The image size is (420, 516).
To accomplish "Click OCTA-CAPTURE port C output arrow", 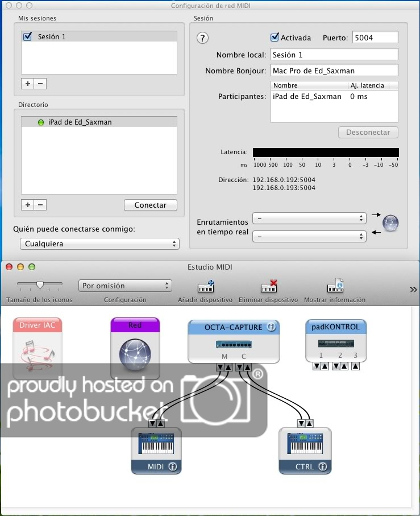I will pyautogui.click(x=248, y=368).
